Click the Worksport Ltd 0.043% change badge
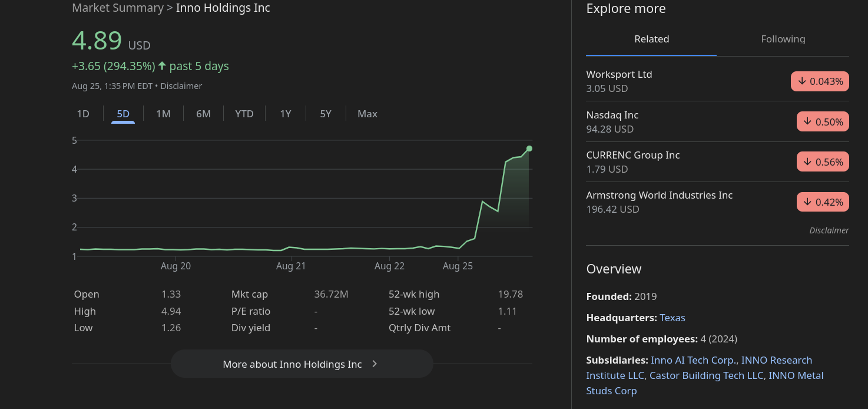The width and height of the screenshot is (868, 409). (x=820, y=81)
